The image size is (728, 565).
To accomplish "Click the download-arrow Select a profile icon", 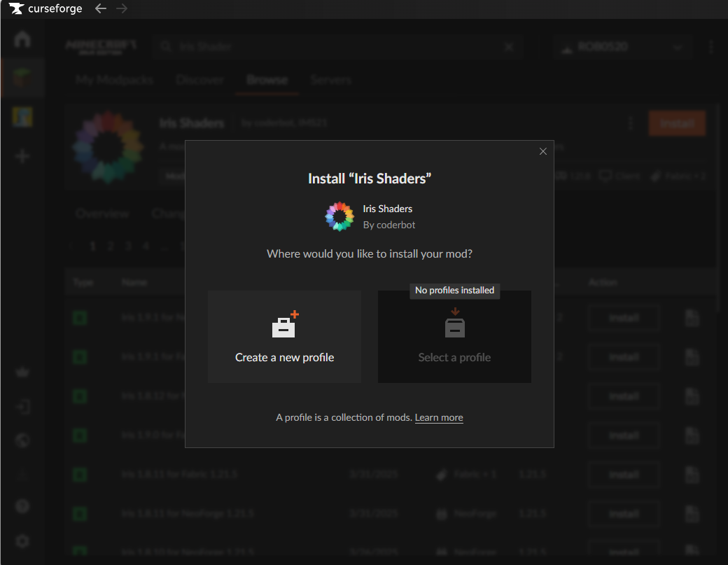I will click(455, 323).
